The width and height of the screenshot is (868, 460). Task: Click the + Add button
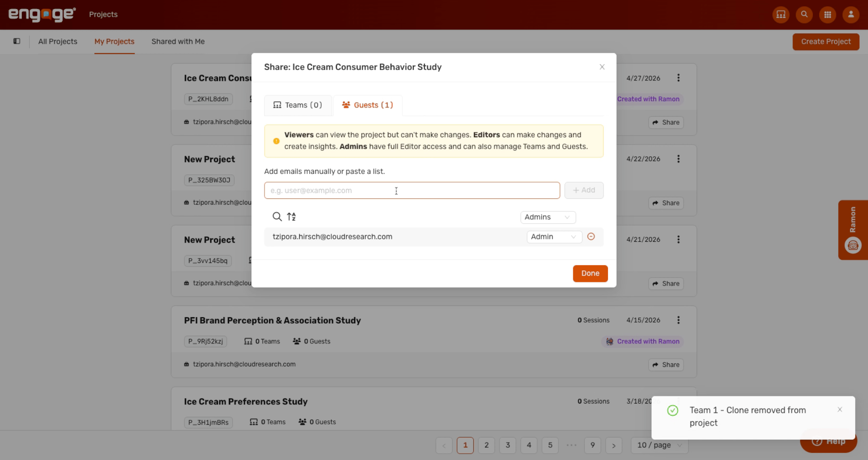(x=584, y=190)
